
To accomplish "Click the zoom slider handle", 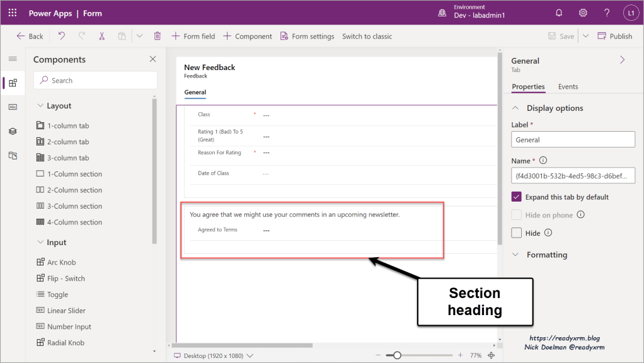I will 397,355.
